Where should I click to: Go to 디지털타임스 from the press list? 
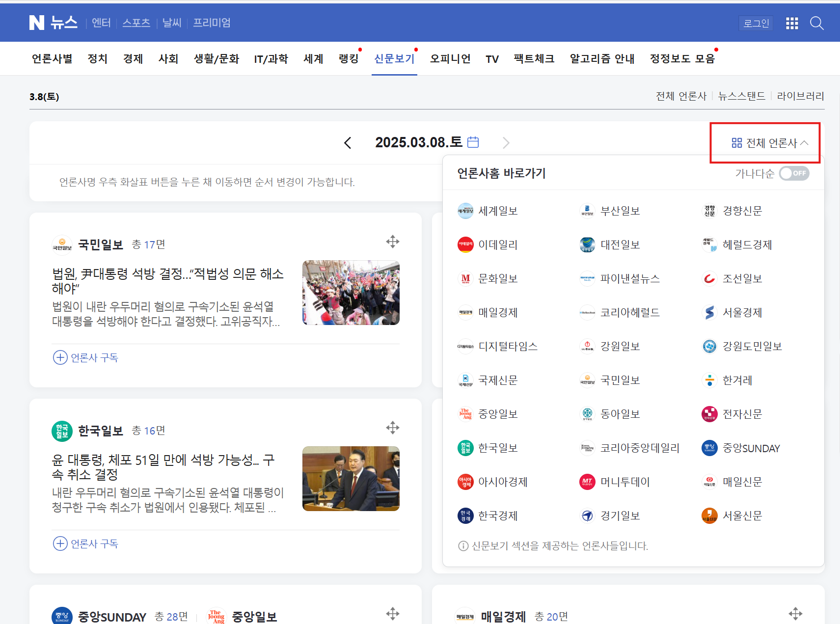pos(497,347)
